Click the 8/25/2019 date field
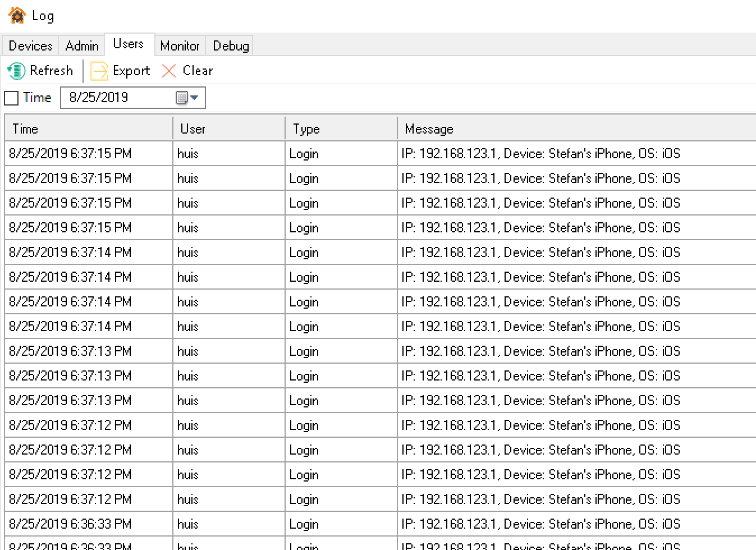The height and width of the screenshot is (550, 756). 118,98
